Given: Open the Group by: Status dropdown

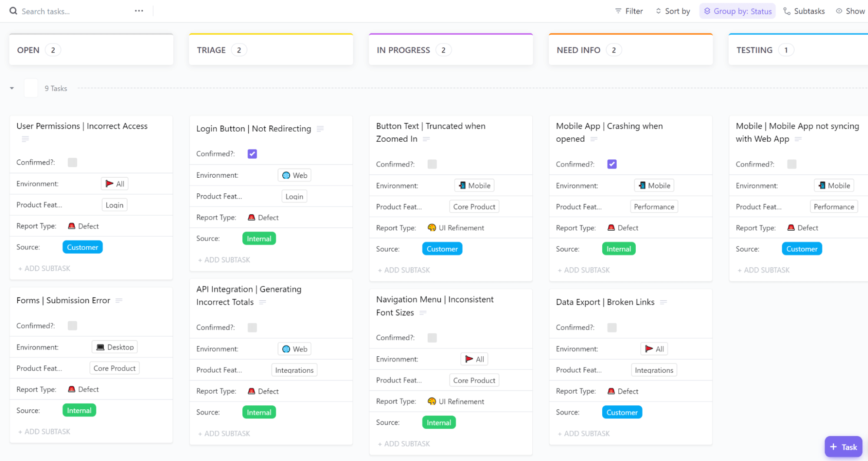Looking at the screenshot, I should pos(737,11).
